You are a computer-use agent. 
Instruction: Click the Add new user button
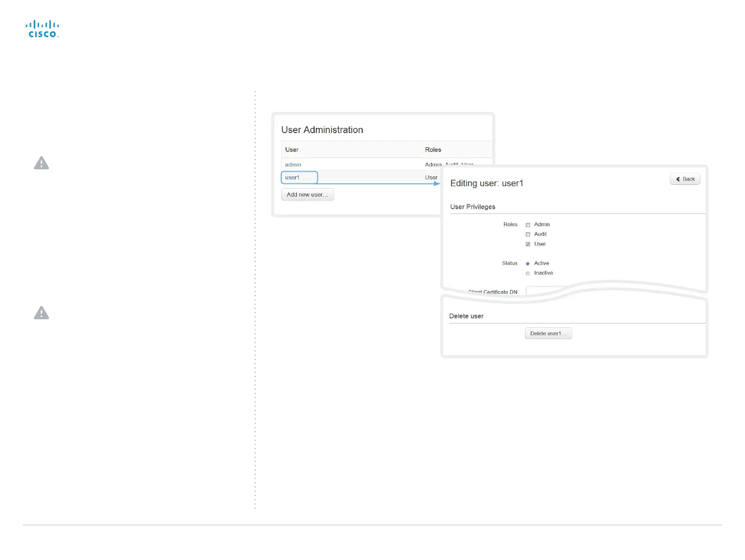pos(308,195)
